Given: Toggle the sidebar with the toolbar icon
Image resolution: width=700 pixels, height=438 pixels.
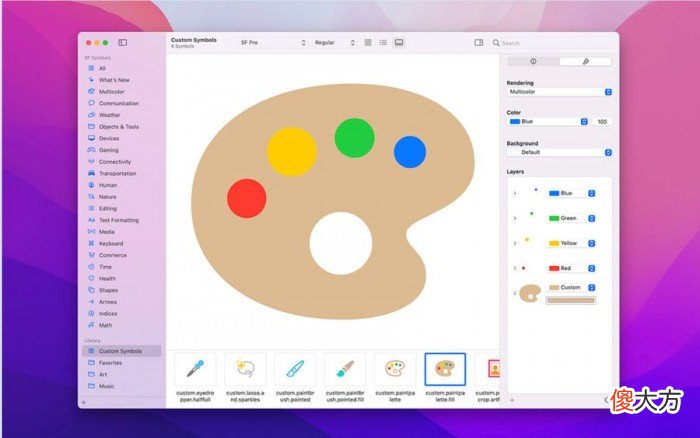Looking at the screenshot, I should pos(122,42).
